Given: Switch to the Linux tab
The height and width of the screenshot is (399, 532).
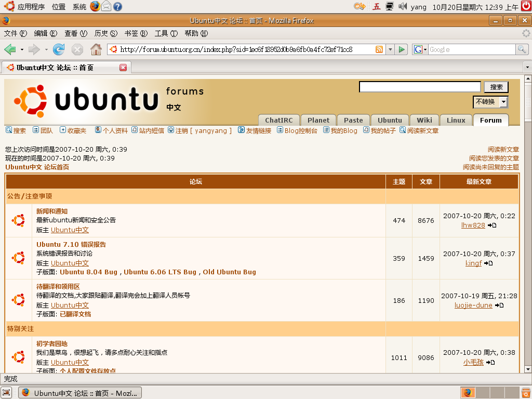Looking at the screenshot, I should click(x=456, y=120).
